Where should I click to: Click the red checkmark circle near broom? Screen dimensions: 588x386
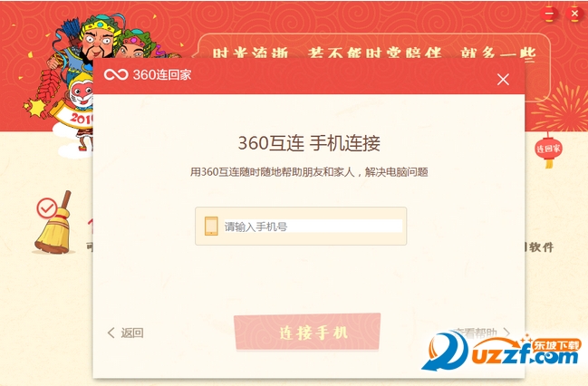[47, 208]
